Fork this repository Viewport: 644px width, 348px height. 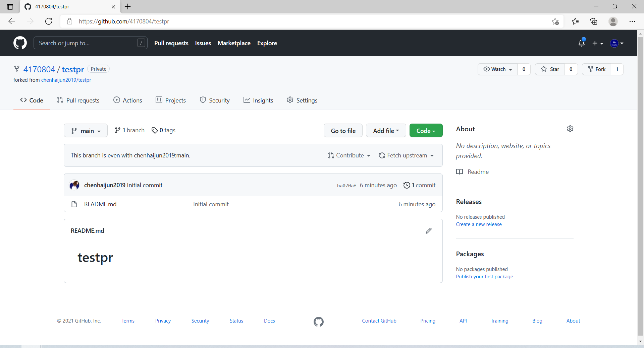597,69
